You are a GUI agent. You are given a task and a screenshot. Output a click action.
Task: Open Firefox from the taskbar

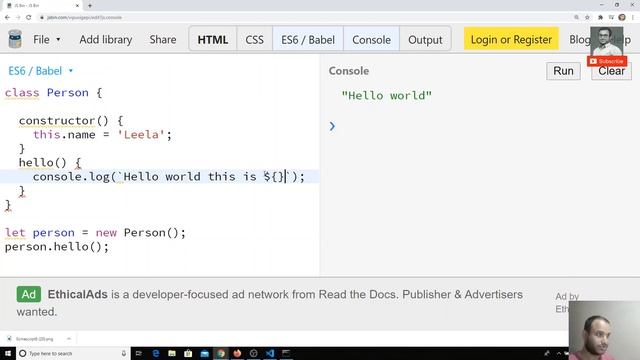(237, 353)
